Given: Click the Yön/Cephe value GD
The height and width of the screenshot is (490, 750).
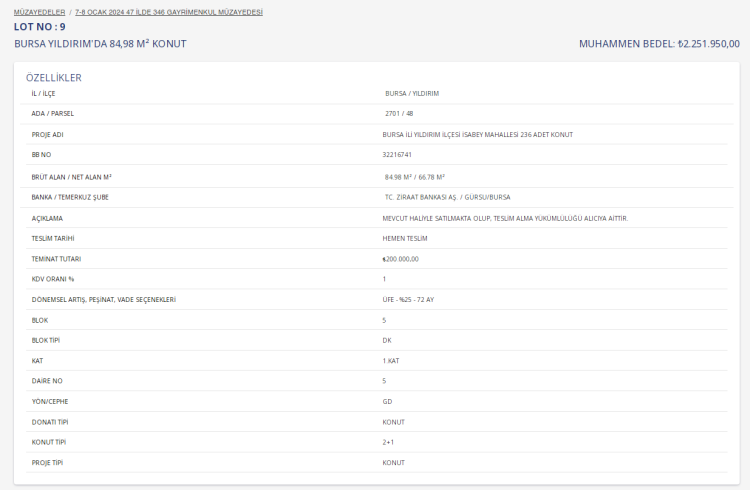Looking at the screenshot, I should 387,401.
